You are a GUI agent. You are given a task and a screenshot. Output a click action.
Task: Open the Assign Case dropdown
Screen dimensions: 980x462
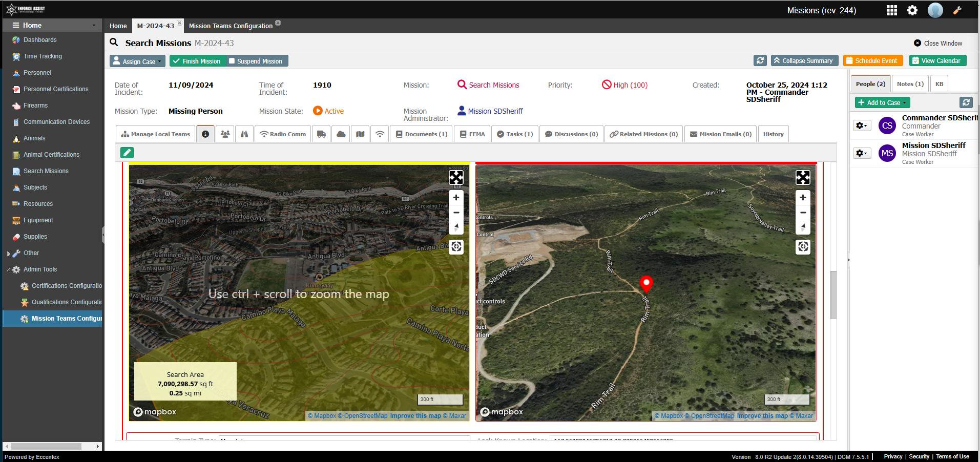pos(137,61)
